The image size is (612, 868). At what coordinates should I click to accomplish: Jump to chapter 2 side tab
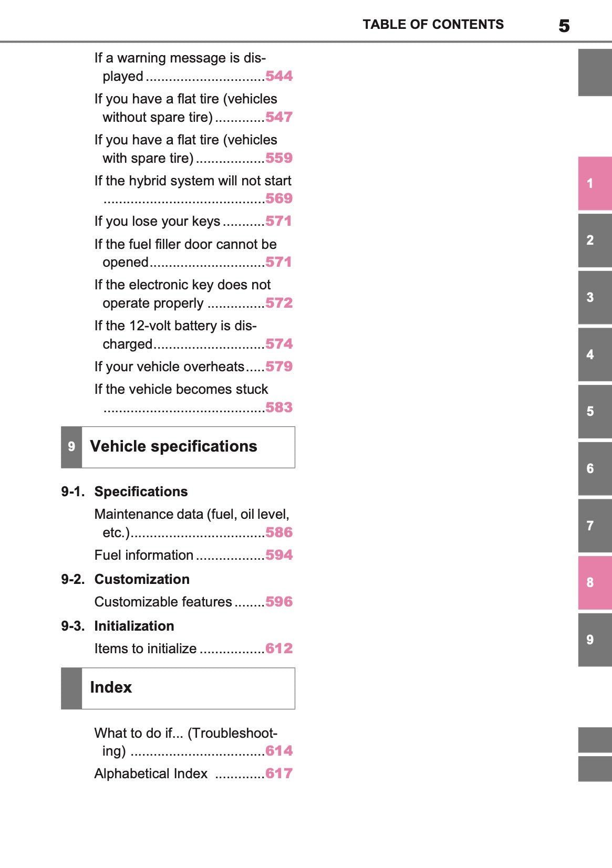pyautogui.click(x=595, y=240)
